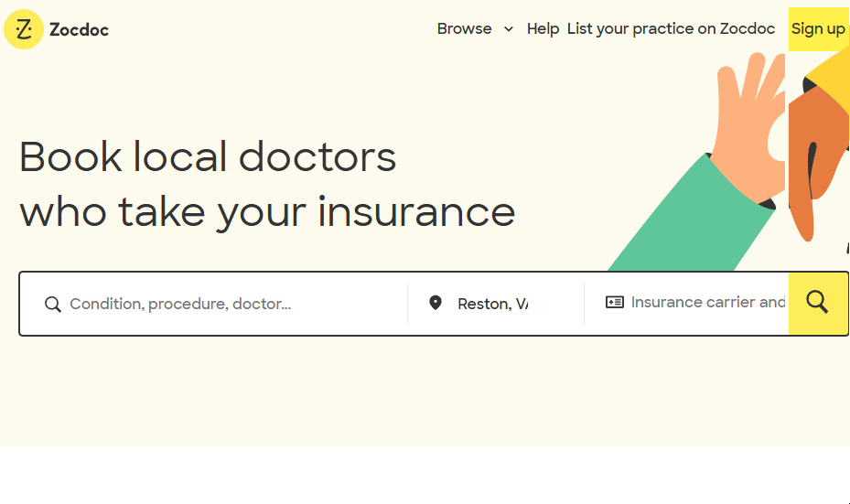This screenshot has height=504, width=850.
Task: Select the Insurance carrier and plan field
Action: coord(707,303)
